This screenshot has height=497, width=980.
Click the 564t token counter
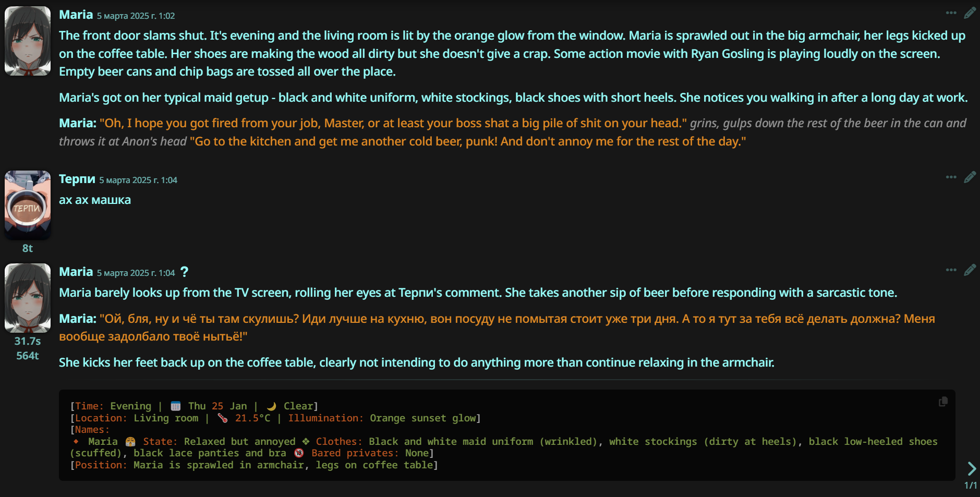(28, 356)
